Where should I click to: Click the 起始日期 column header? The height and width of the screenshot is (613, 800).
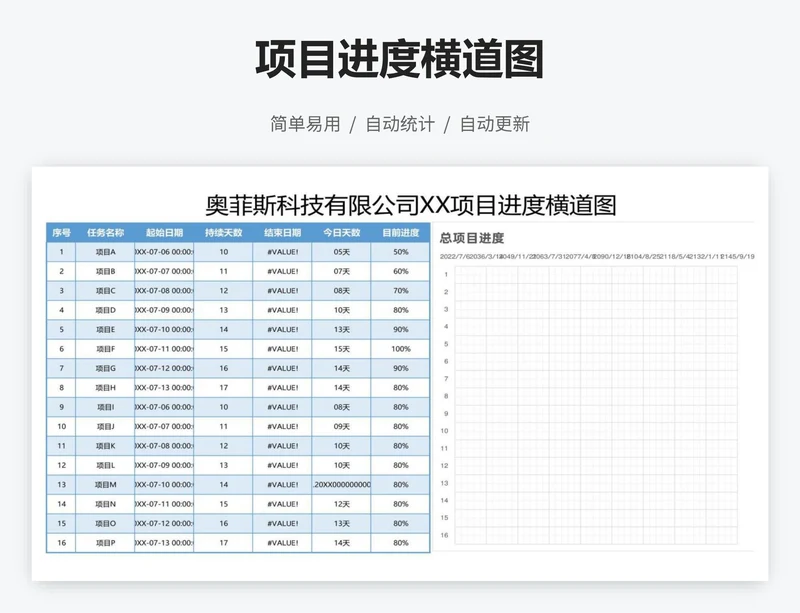tap(164, 233)
